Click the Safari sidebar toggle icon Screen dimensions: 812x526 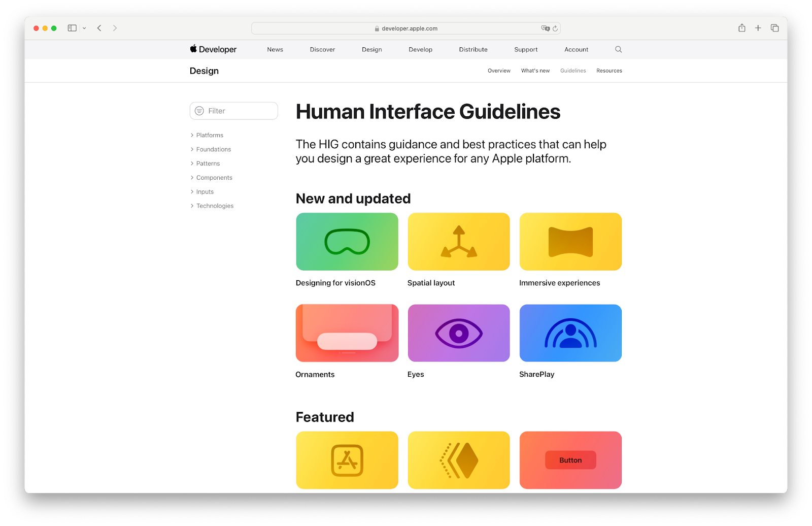[x=72, y=28]
